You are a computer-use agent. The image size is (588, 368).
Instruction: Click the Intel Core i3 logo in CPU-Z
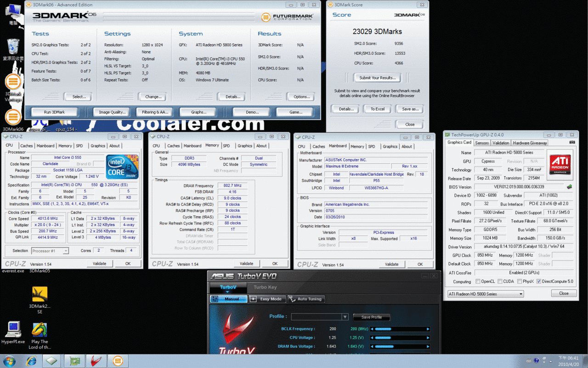tap(122, 167)
